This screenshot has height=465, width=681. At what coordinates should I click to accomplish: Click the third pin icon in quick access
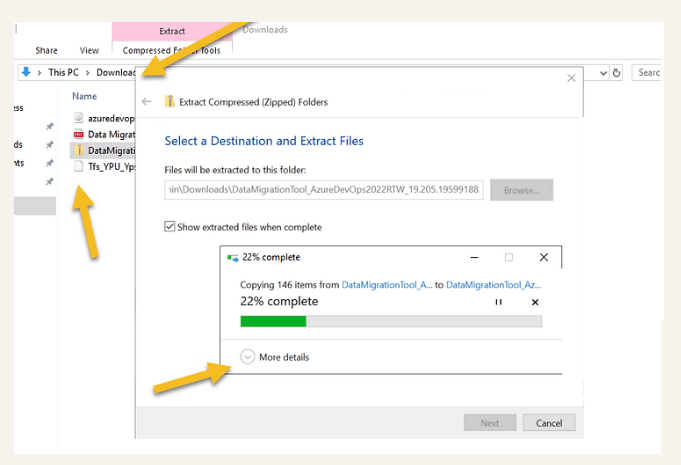50,163
